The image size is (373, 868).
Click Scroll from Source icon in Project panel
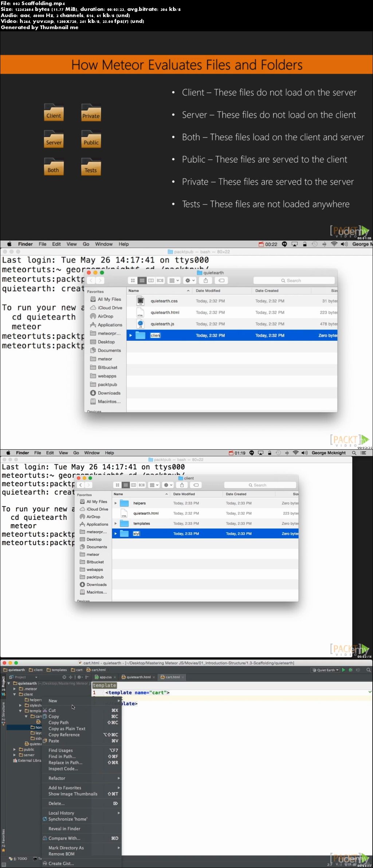click(x=64, y=677)
